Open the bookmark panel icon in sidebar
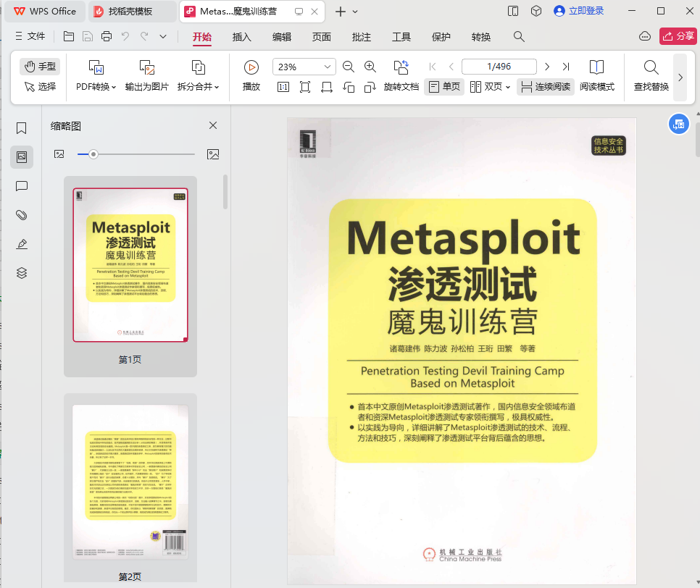The image size is (700, 588). click(x=22, y=128)
